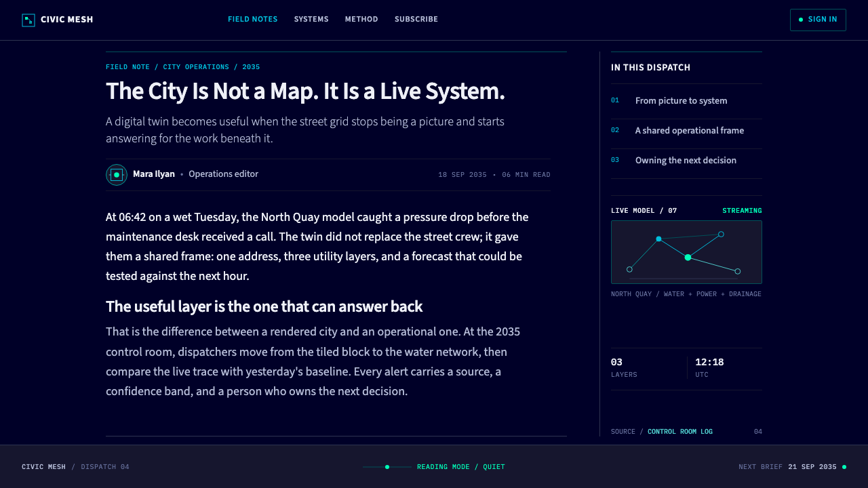Open the Subscribe nav item
This screenshot has width=868, height=488.
pos(416,20)
